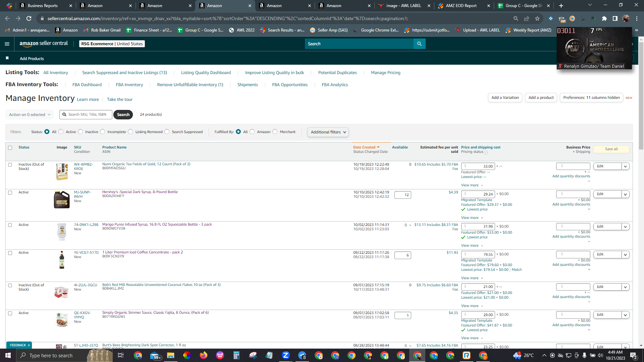644x362 pixels.
Task: Click the search magnifier button in header
Action: [x=419, y=44]
